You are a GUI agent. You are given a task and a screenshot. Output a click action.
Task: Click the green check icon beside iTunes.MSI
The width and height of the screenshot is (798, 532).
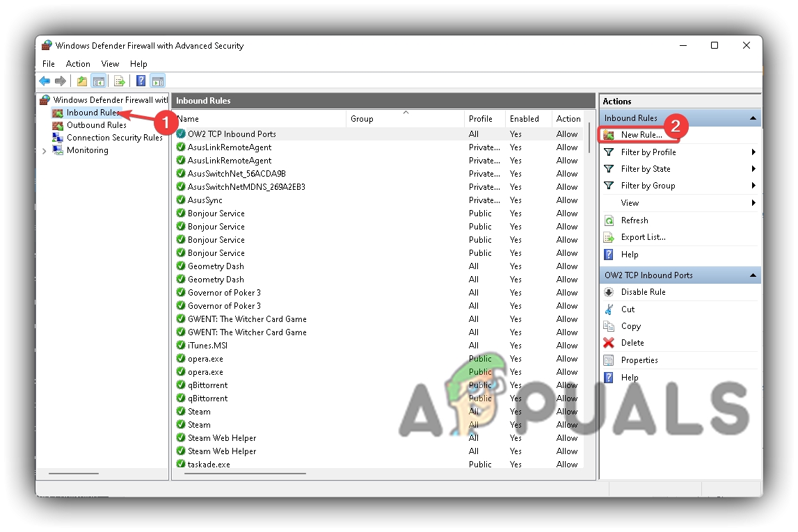(181, 346)
